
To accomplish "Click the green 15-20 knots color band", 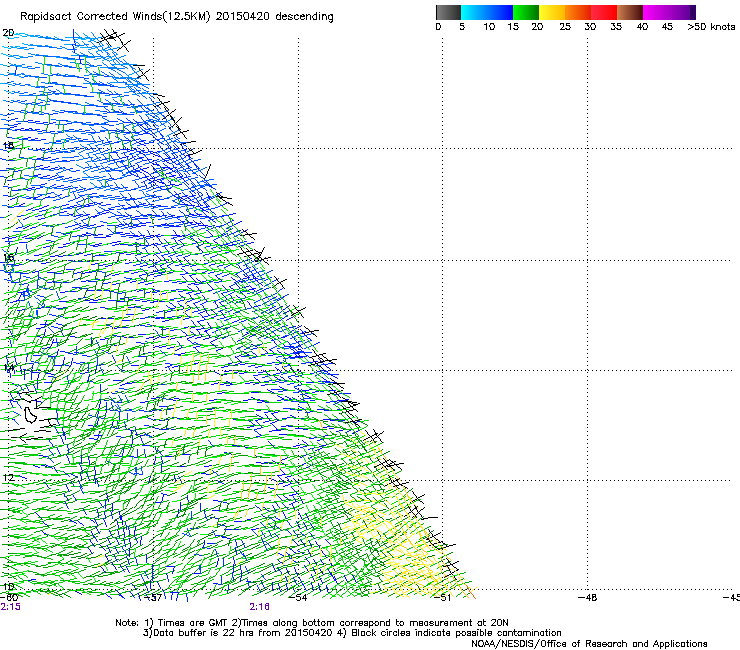I will point(526,12).
